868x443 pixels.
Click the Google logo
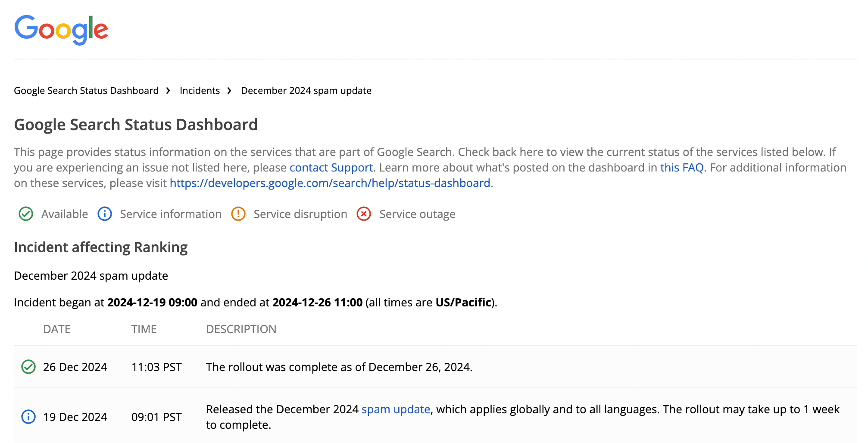[61, 29]
